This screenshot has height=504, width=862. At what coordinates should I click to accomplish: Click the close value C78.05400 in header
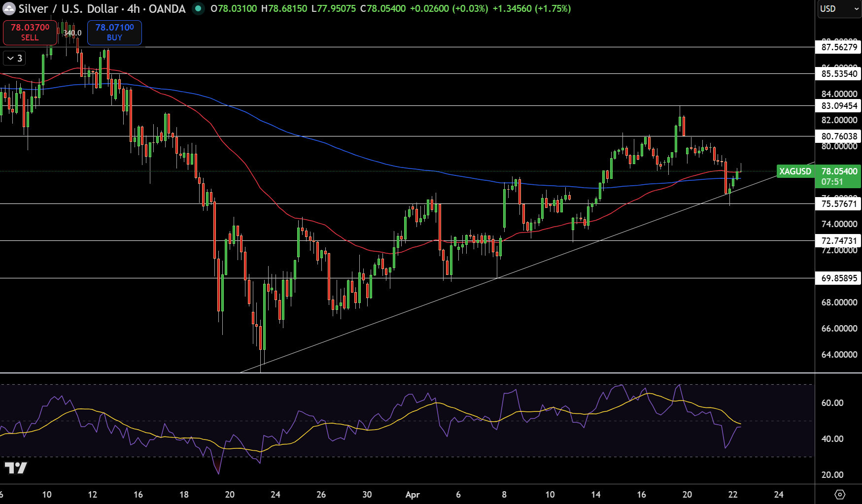[x=383, y=9]
